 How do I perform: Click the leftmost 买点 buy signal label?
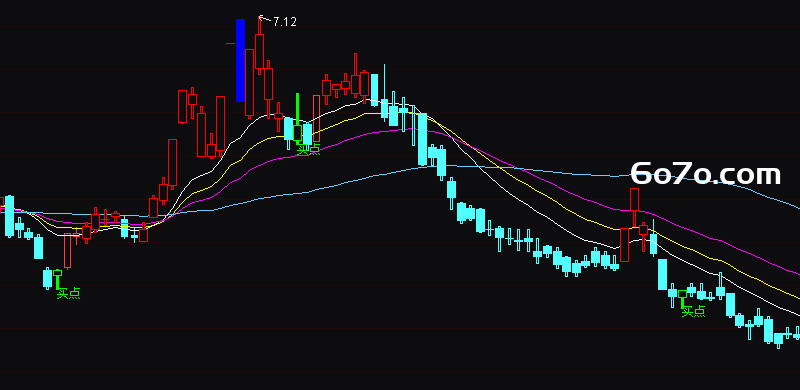click(68, 293)
